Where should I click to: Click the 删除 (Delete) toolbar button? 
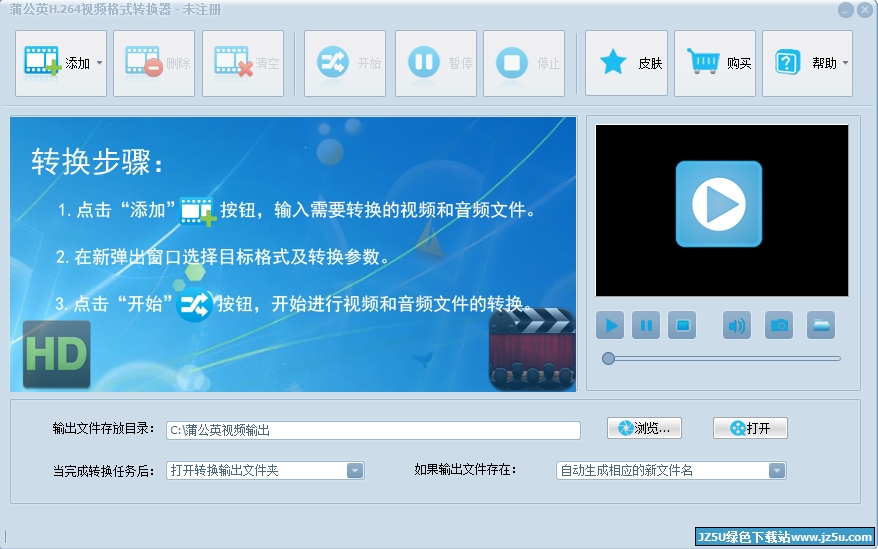(x=154, y=63)
